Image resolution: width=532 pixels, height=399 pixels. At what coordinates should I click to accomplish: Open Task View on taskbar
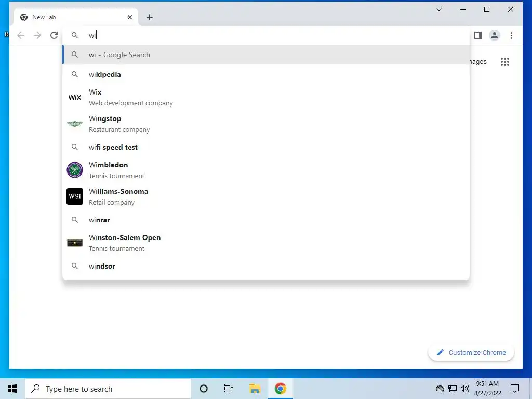point(229,389)
